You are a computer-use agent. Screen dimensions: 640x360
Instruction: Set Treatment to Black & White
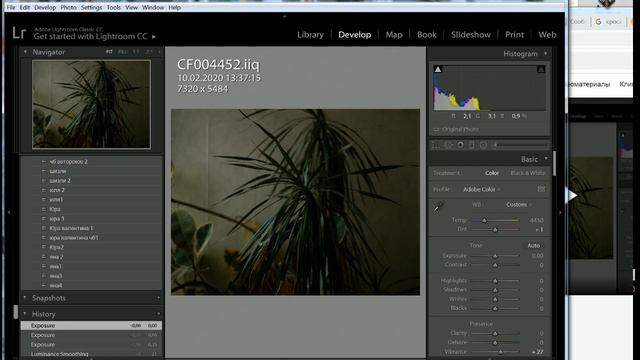(527, 173)
